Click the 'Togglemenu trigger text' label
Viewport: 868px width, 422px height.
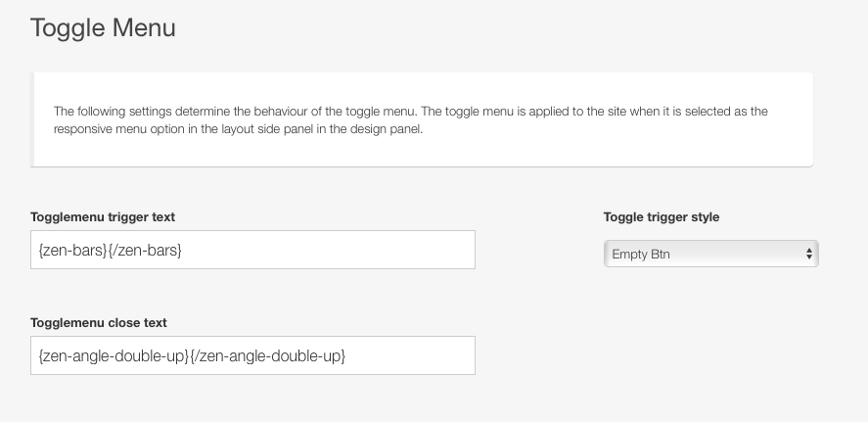click(103, 217)
